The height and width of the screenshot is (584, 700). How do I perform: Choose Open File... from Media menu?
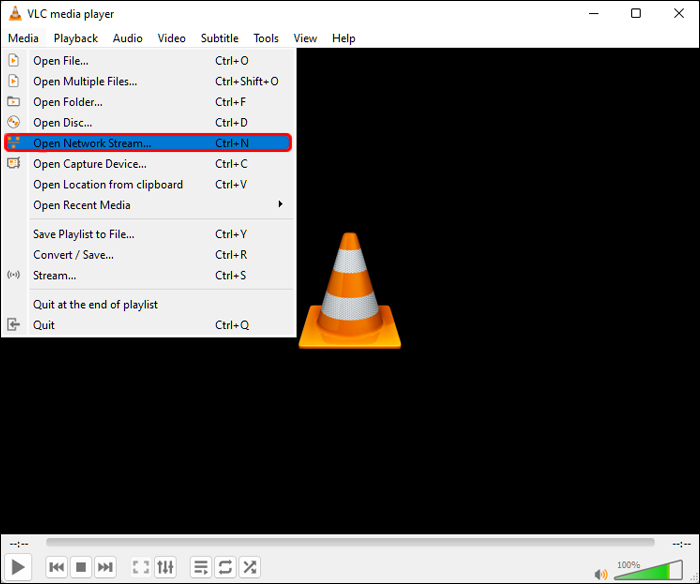149,60
